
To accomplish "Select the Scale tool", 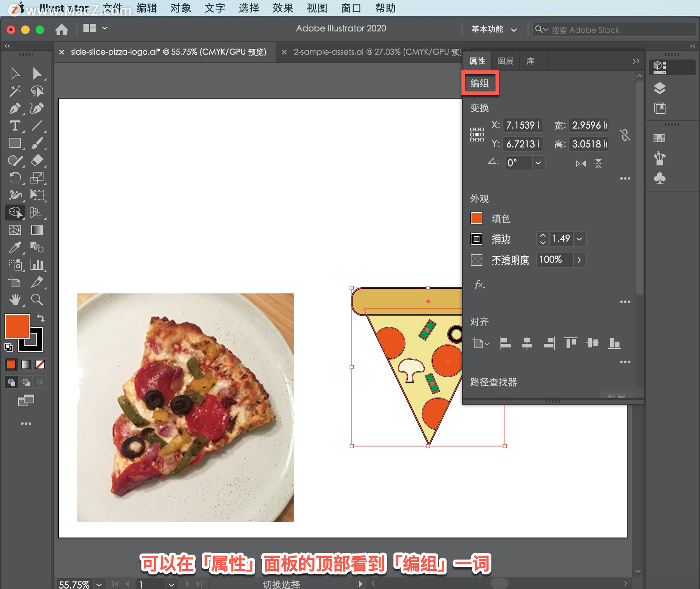I will (37, 178).
